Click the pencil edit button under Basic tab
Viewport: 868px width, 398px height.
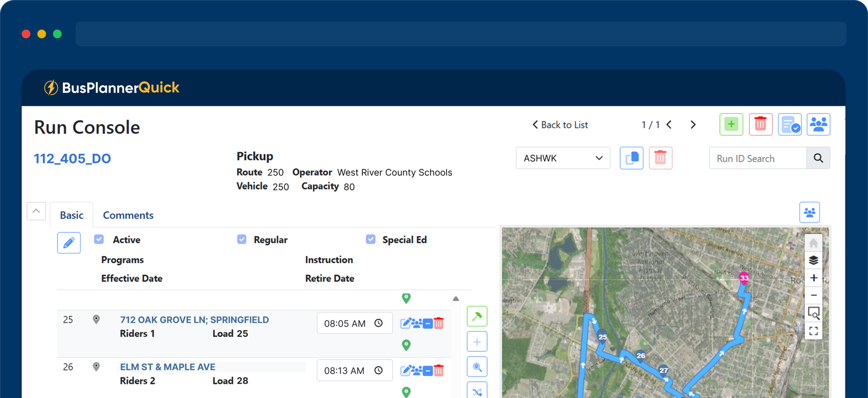[x=69, y=243]
